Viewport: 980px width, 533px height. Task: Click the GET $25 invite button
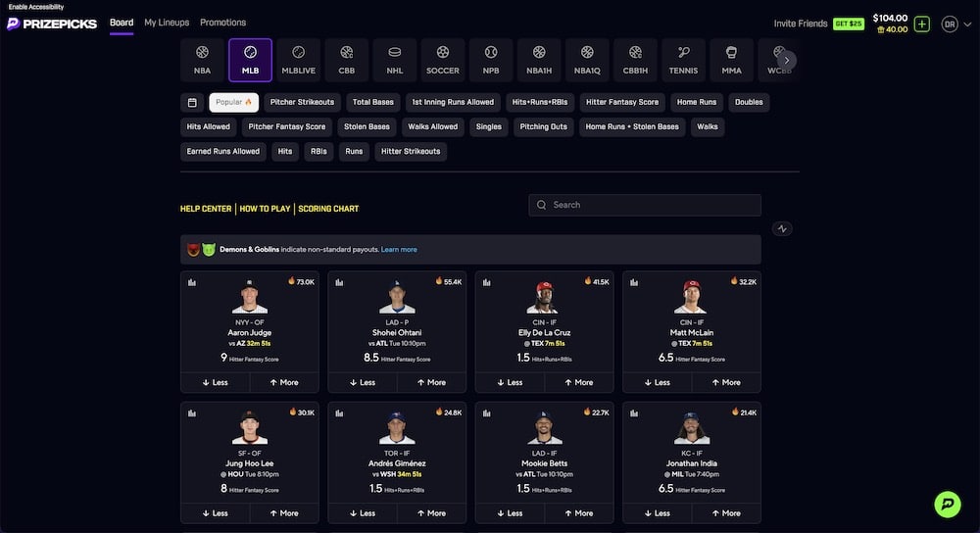point(848,24)
